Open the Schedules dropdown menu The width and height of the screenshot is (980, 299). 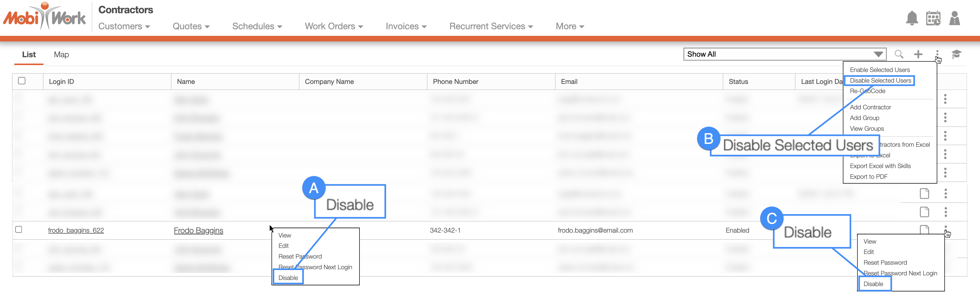coord(257,26)
